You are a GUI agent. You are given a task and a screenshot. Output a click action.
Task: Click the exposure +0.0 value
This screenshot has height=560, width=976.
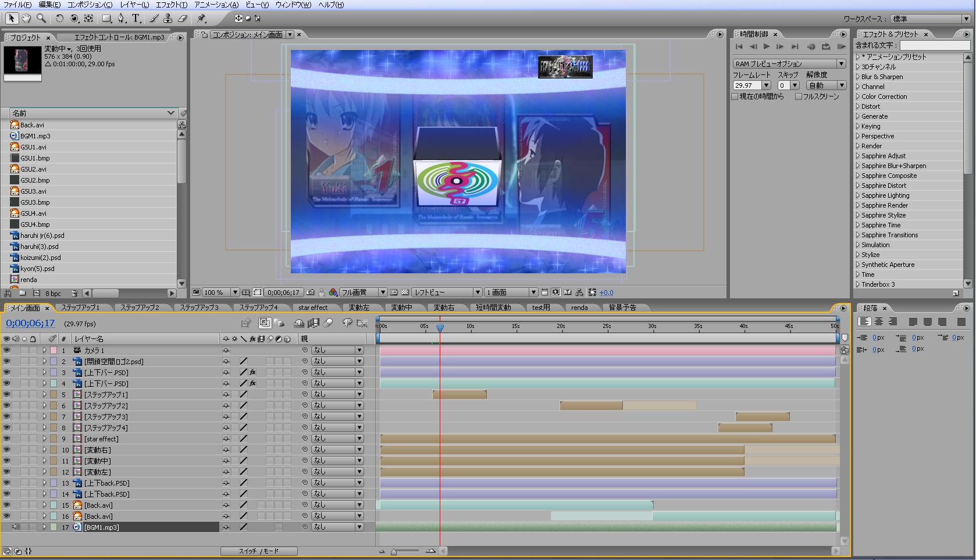pos(606,293)
